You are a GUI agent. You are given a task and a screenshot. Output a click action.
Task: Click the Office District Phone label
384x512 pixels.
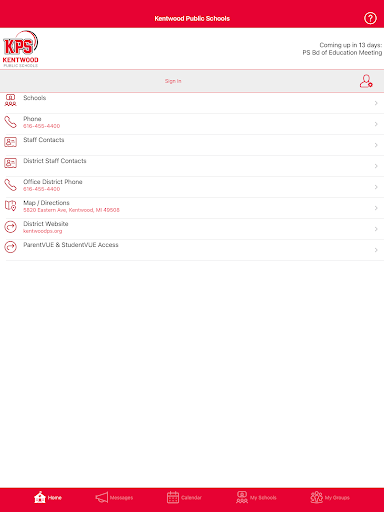[x=53, y=182]
